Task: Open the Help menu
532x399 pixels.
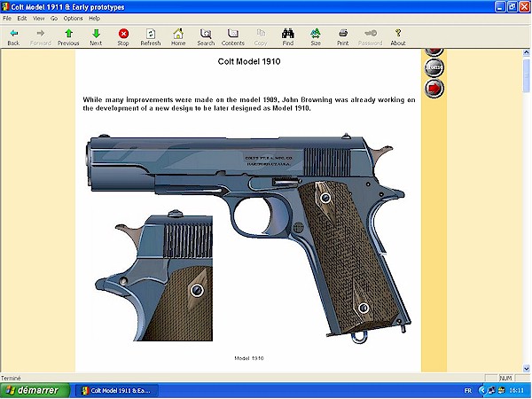Action: point(94,19)
